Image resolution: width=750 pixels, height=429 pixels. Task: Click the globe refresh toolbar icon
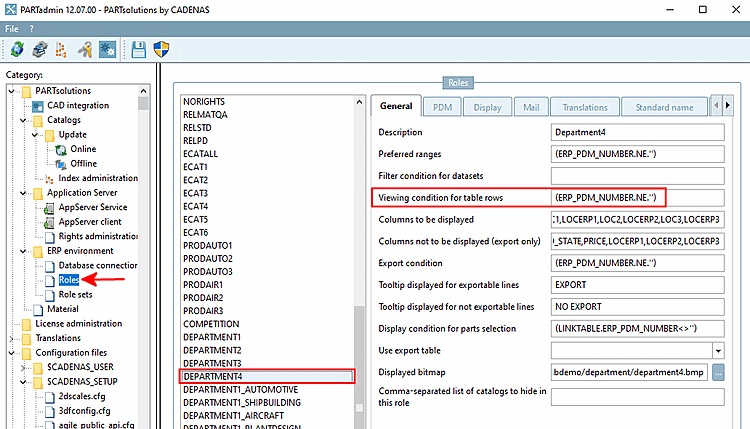coord(17,49)
